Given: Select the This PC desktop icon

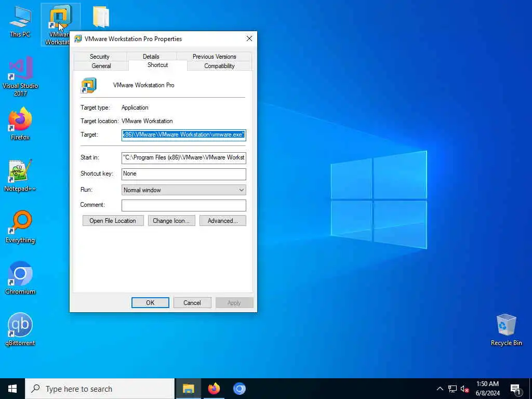Looking at the screenshot, I should coord(20,21).
